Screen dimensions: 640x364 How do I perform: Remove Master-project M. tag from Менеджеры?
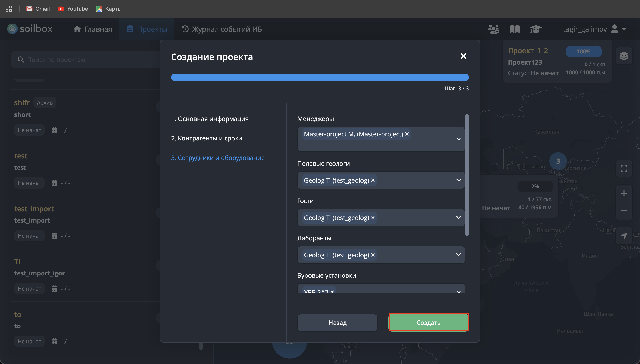point(407,134)
